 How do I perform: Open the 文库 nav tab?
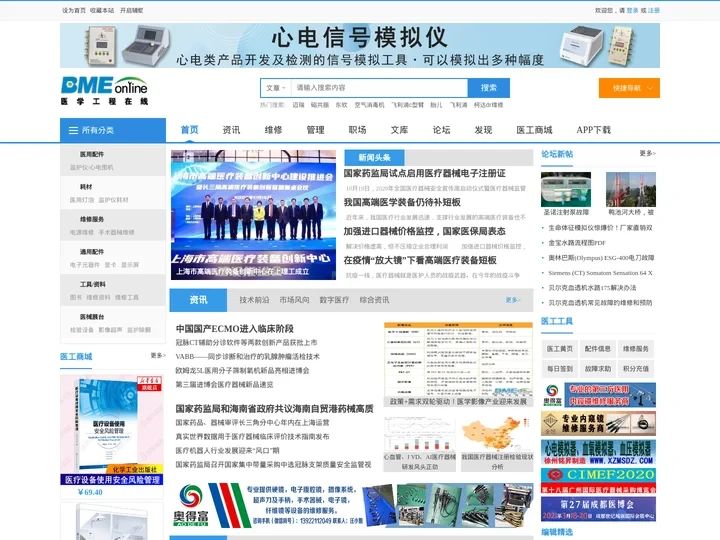(x=399, y=130)
